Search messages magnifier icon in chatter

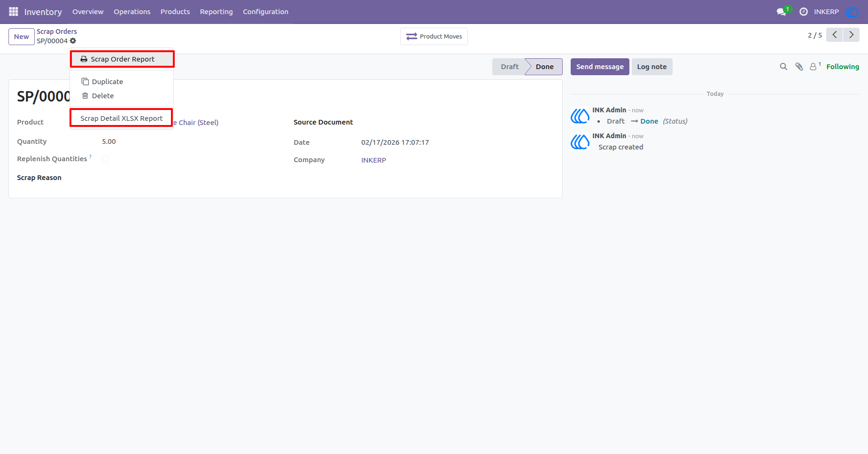pos(783,67)
